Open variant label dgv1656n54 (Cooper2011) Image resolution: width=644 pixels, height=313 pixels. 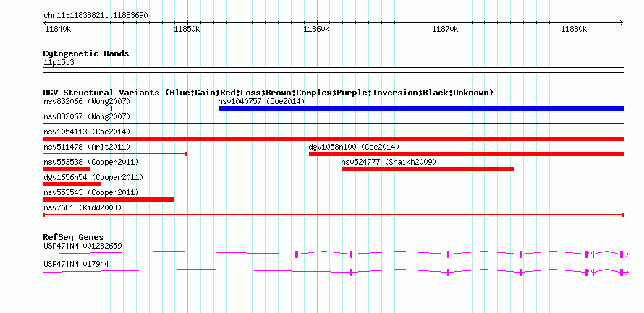[93, 177]
